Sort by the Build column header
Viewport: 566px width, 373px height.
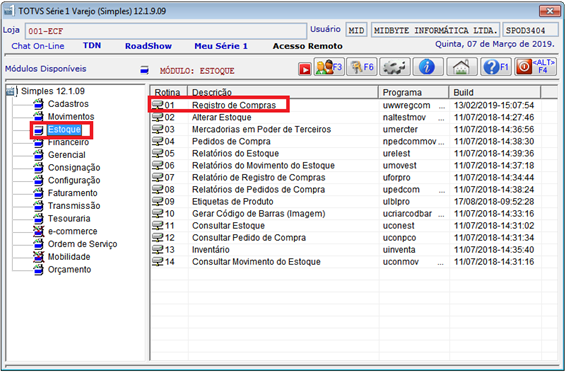click(x=495, y=92)
